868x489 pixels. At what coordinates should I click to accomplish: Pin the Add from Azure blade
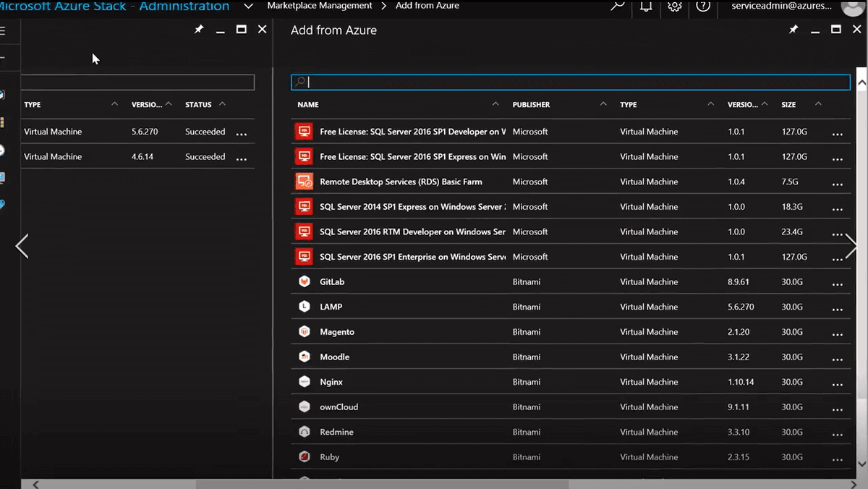click(793, 30)
